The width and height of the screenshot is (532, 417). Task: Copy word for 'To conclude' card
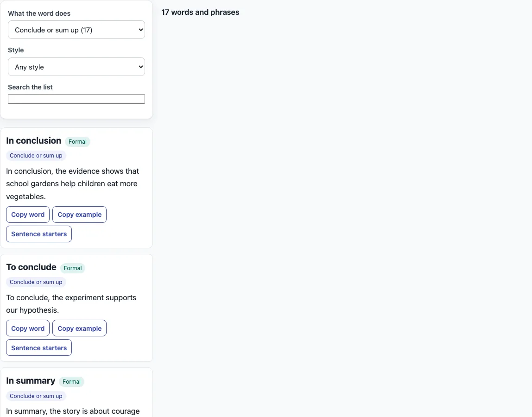[28, 328]
